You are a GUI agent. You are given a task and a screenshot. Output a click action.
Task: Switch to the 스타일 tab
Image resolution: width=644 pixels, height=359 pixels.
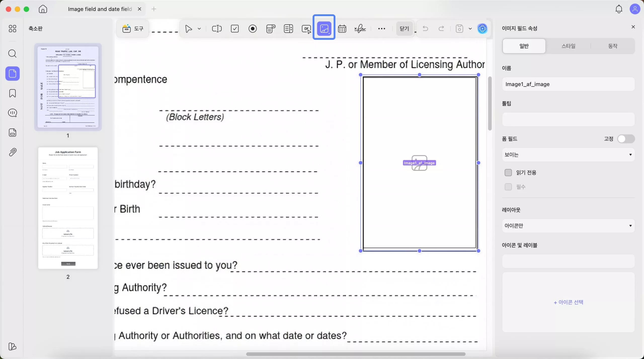coord(568,46)
